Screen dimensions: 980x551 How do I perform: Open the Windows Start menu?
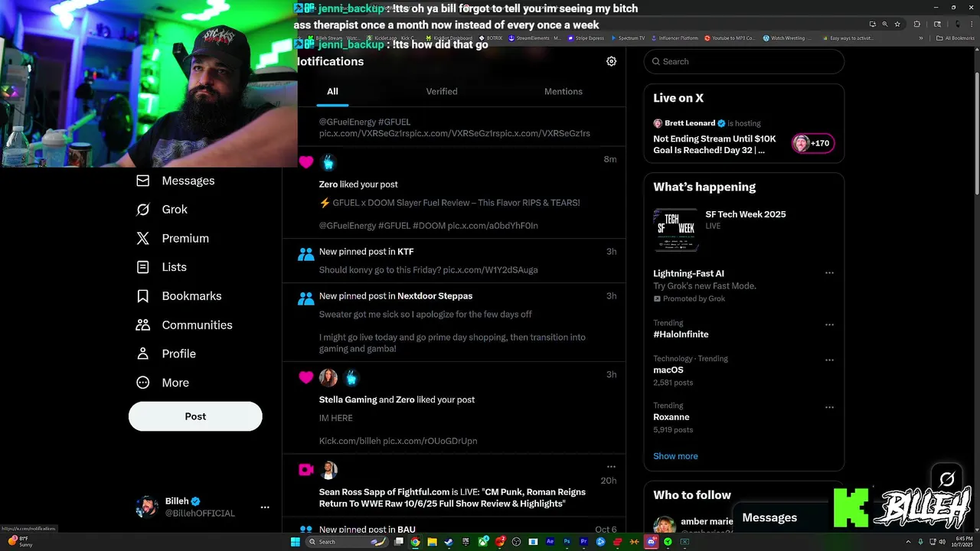[x=296, y=542]
